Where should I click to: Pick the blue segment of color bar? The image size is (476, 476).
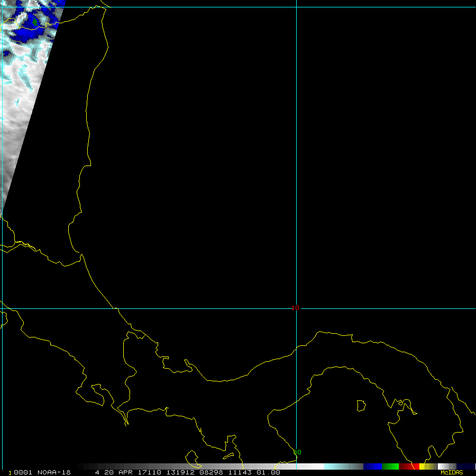point(372,466)
